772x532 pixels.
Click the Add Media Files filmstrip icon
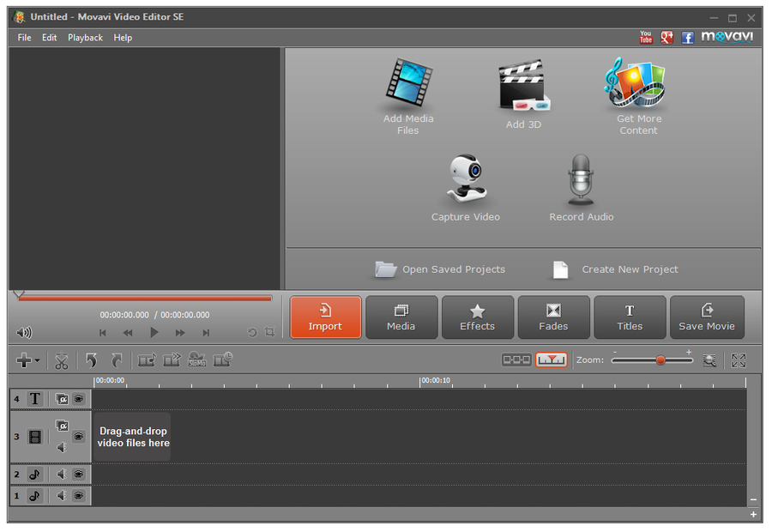coord(408,82)
